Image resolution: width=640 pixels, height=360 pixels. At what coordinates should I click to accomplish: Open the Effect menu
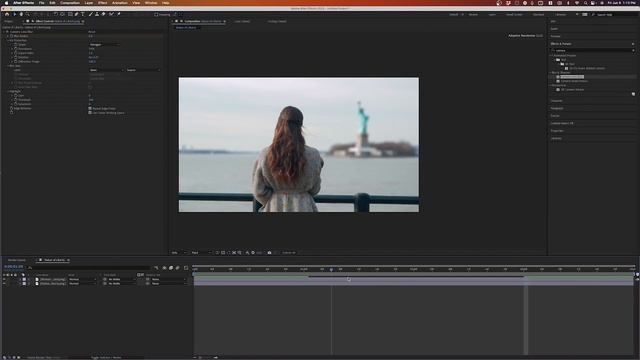[x=102, y=3]
